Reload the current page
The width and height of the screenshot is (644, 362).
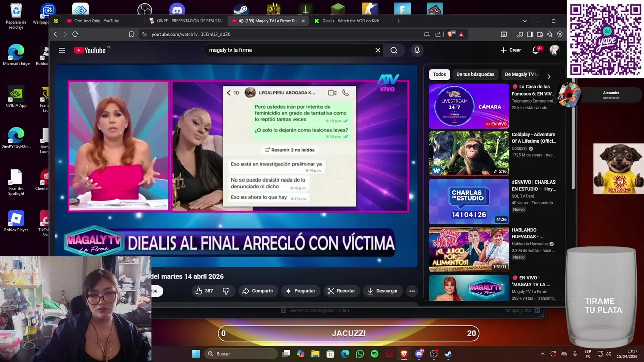[75, 34]
